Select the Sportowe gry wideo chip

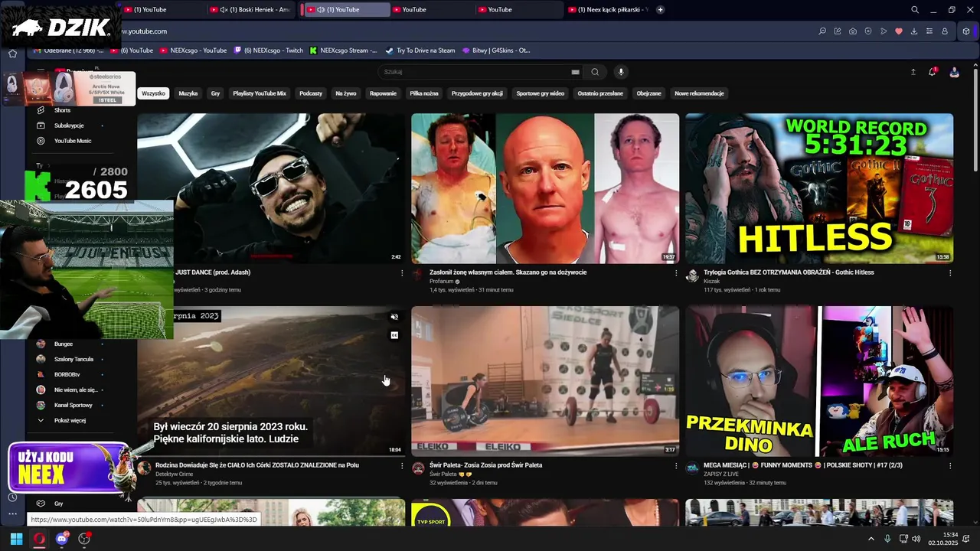click(541, 93)
